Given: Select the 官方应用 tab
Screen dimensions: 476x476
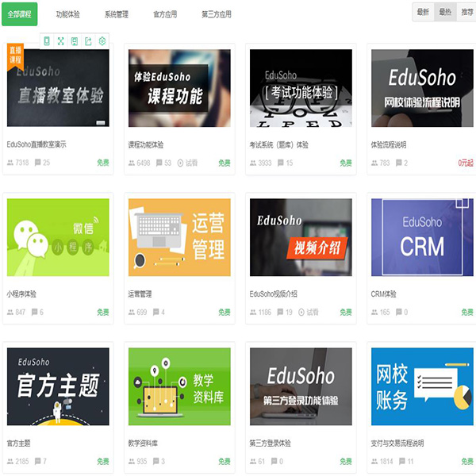Looking at the screenshot, I should pos(165,14).
